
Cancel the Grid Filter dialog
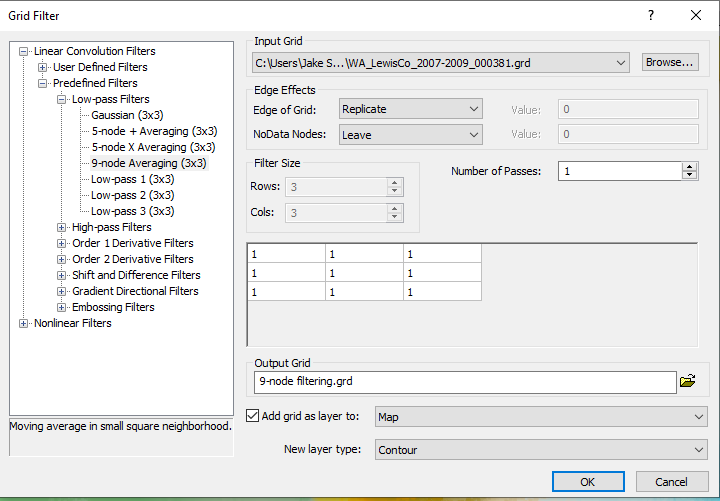click(671, 481)
